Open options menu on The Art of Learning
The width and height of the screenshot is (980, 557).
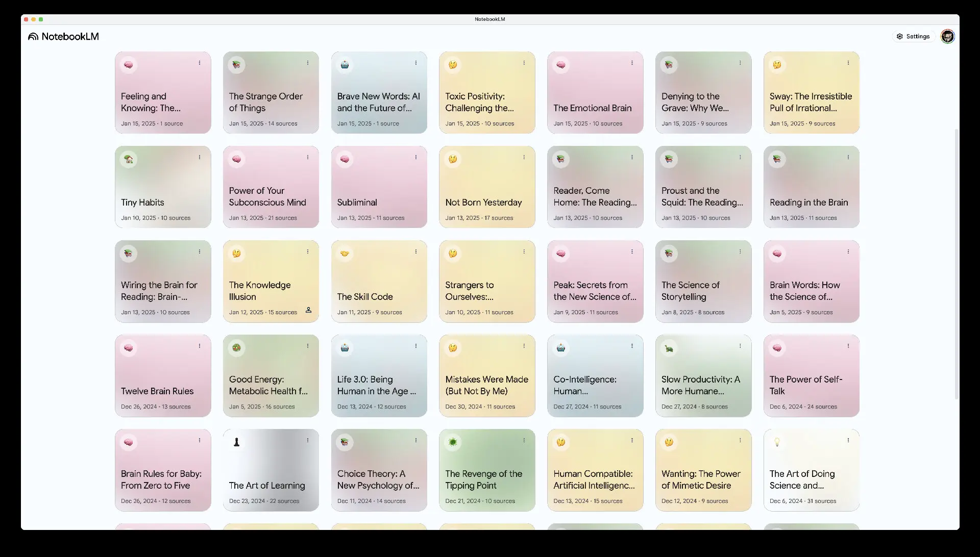[308, 441]
